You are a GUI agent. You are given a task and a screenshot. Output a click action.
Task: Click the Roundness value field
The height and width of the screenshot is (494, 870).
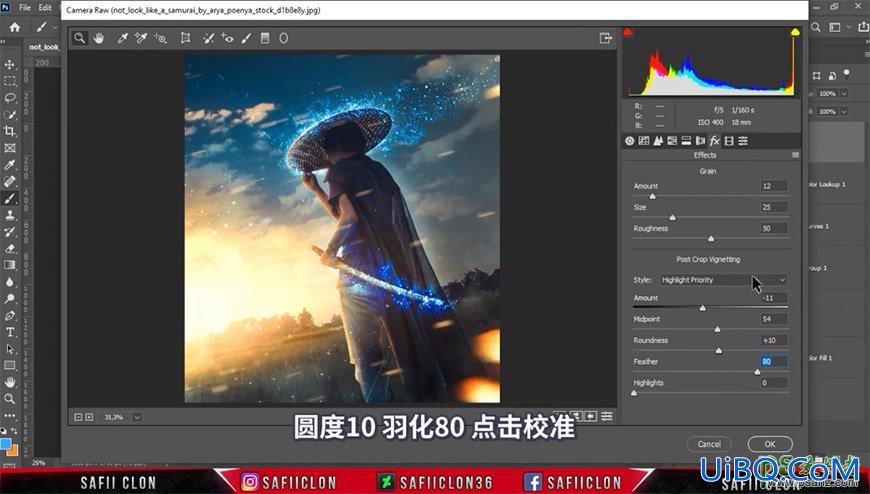tap(773, 340)
